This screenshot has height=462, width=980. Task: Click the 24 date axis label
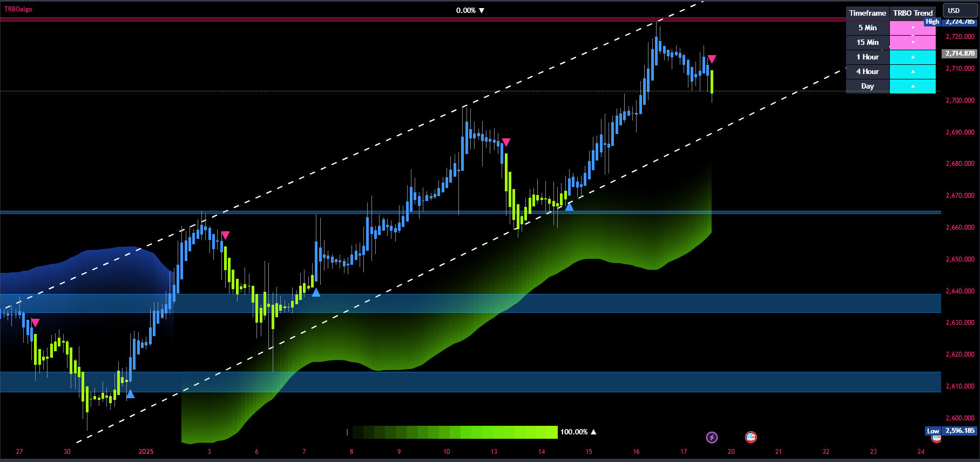(x=921, y=452)
